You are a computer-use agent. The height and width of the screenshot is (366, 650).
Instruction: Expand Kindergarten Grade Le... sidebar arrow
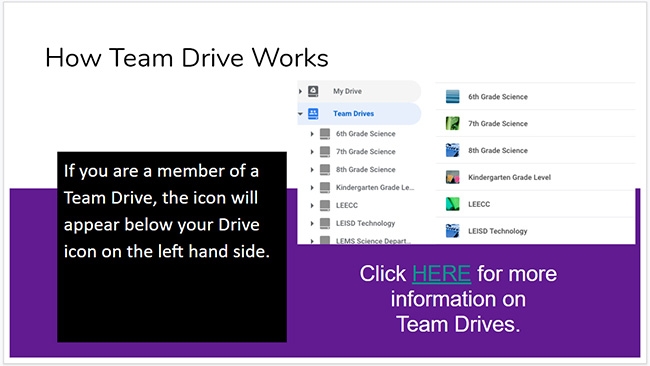[x=312, y=187]
